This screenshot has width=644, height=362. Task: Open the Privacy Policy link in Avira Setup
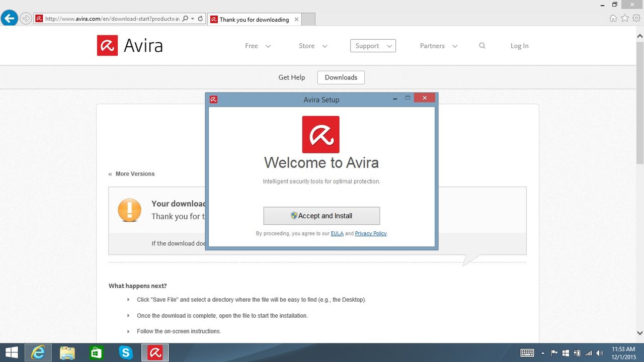pos(371,234)
